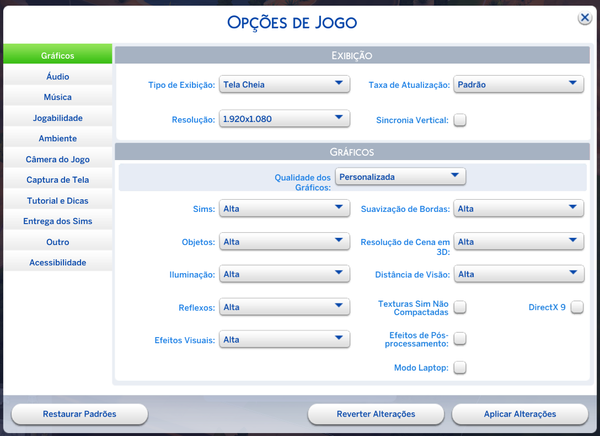The image size is (600, 436).
Task: Close the Opções de Jogo dialog
Action: [x=584, y=18]
